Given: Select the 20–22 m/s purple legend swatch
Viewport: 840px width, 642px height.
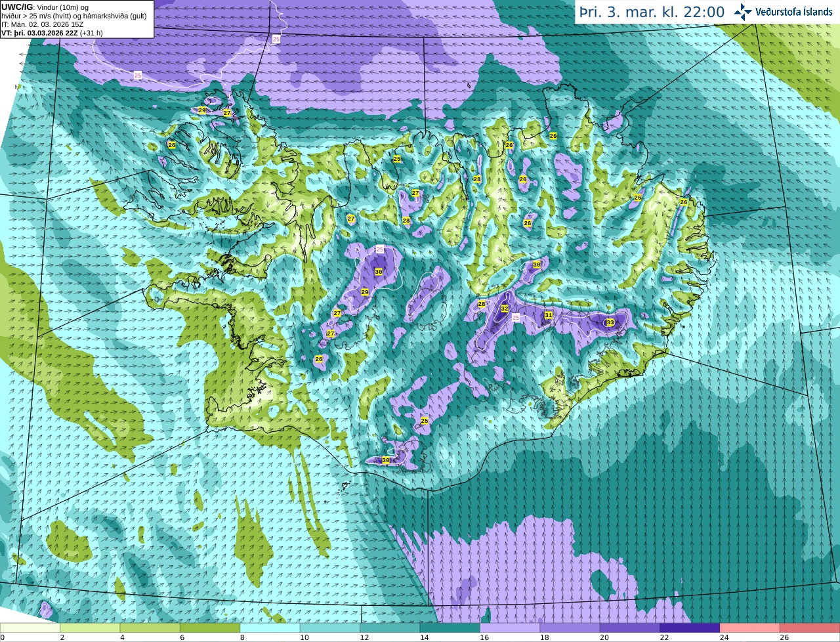Looking at the screenshot, I should (x=630, y=628).
